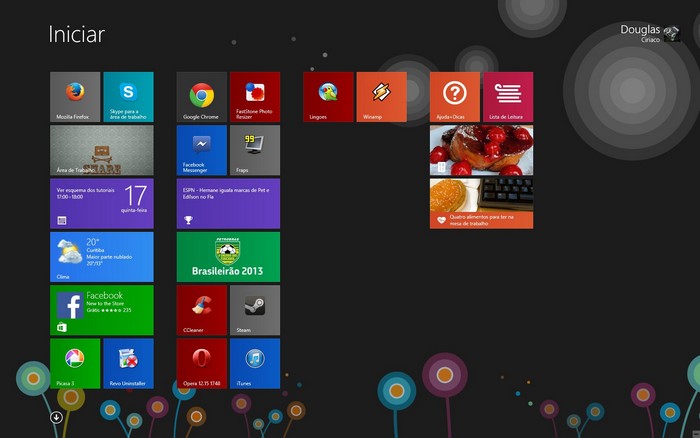This screenshot has height=438, width=700.
Task: Launch the Fraps tile
Action: [x=255, y=150]
